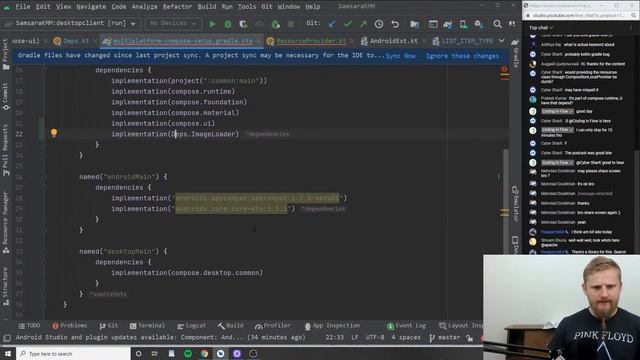The height and width of the screenshot is (360, 640).
Task: Open Spotify from the Windows taskbar
Action: point(188,353)
